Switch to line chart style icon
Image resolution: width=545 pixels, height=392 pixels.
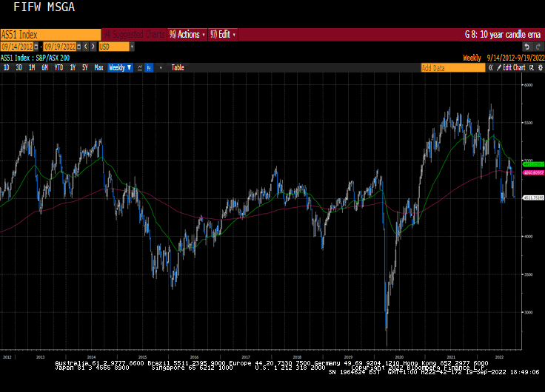coord(140,68)
